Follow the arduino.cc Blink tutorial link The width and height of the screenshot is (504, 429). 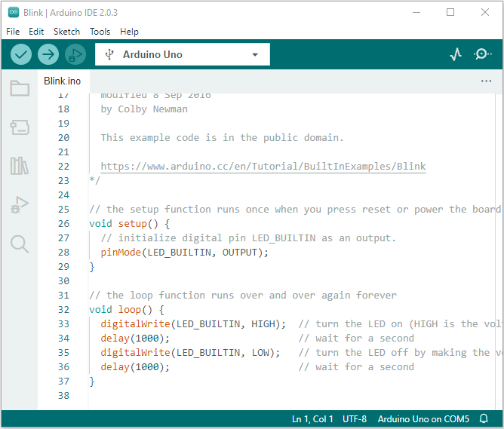[263, 167]
